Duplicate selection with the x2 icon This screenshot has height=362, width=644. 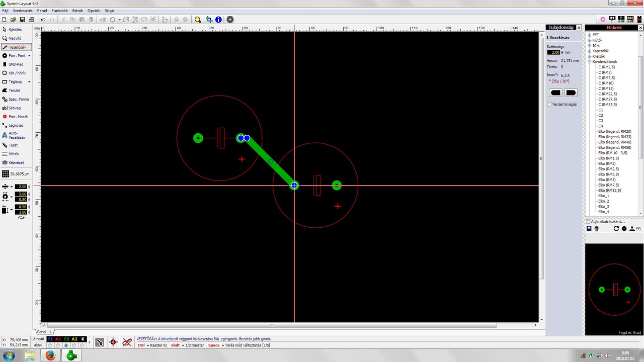[x=103, y=20]
